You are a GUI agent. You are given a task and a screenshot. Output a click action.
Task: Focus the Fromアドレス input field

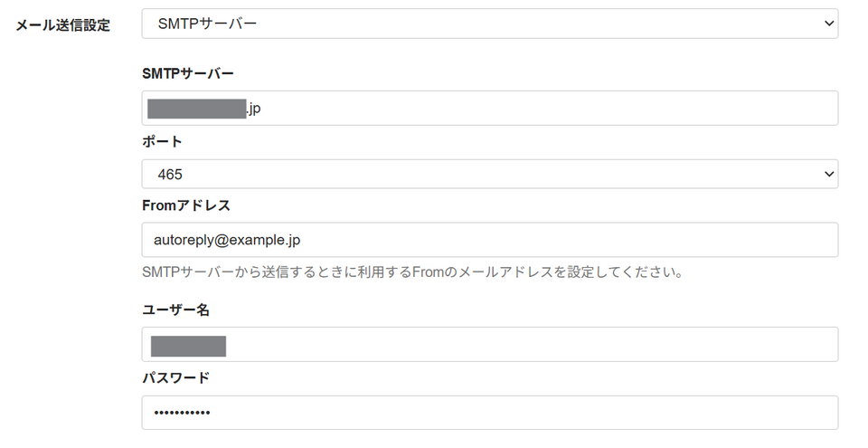point(490,240)
